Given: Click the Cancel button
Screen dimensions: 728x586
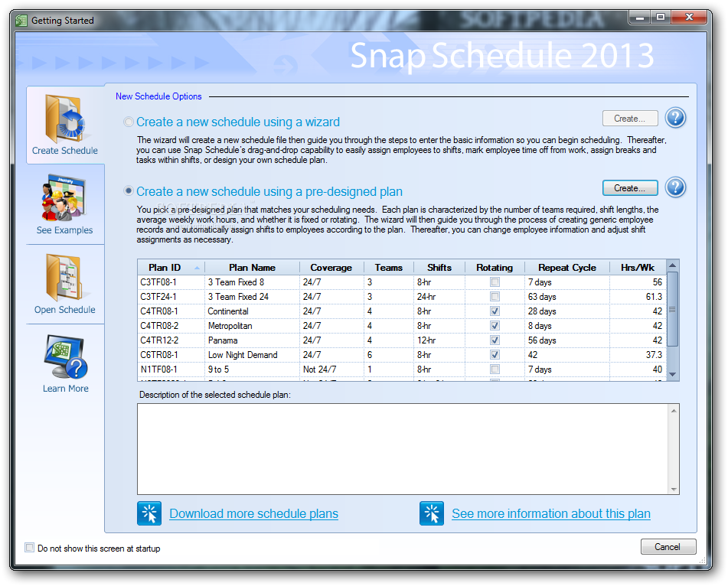Looking at the screenshot, I should tap(668, 546).
